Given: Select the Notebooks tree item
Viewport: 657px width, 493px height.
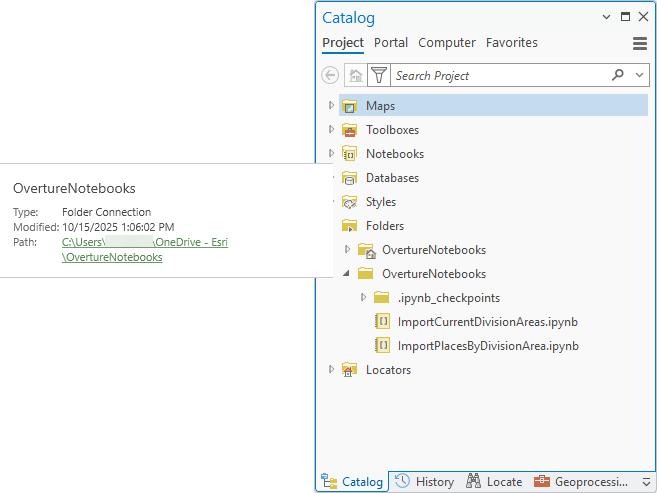Looking at the screenshot, I should pyautogui.click(x=395, y=154).
